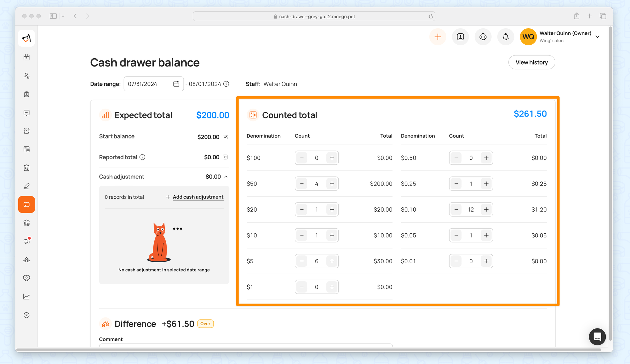Expand the Walter Quinn account menu
630x364 pixels.
597,37
